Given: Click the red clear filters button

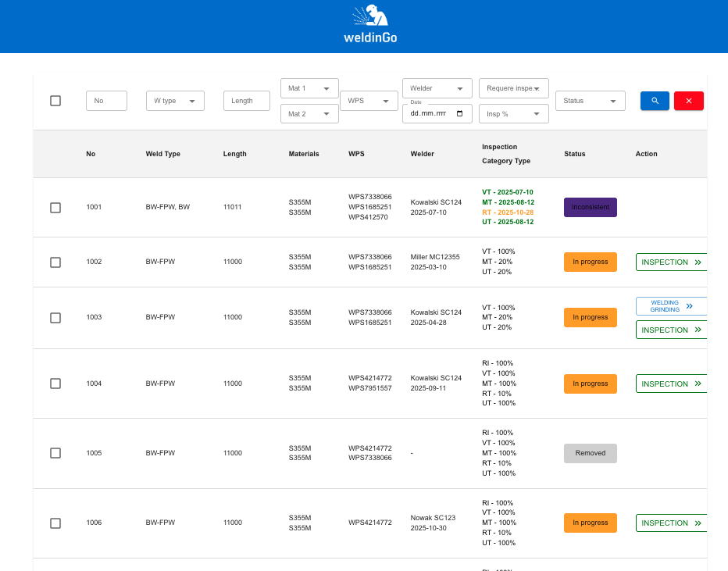Looking at the screenshot, I should point(688,101).
